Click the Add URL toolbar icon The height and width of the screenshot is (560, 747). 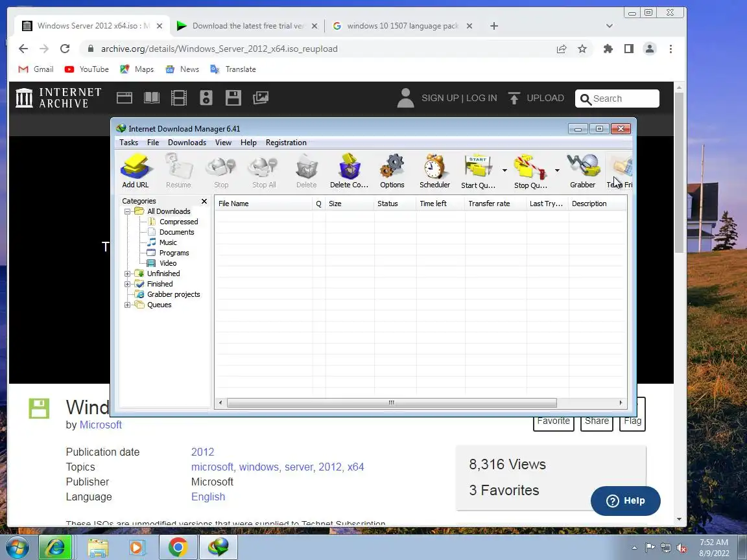pos(136,170)
